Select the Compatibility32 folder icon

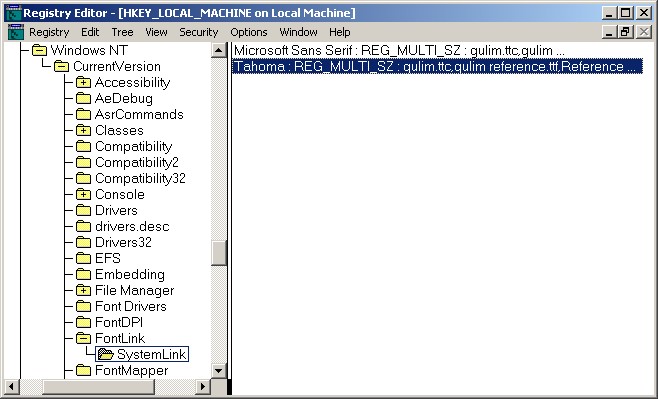click(83, 178)
